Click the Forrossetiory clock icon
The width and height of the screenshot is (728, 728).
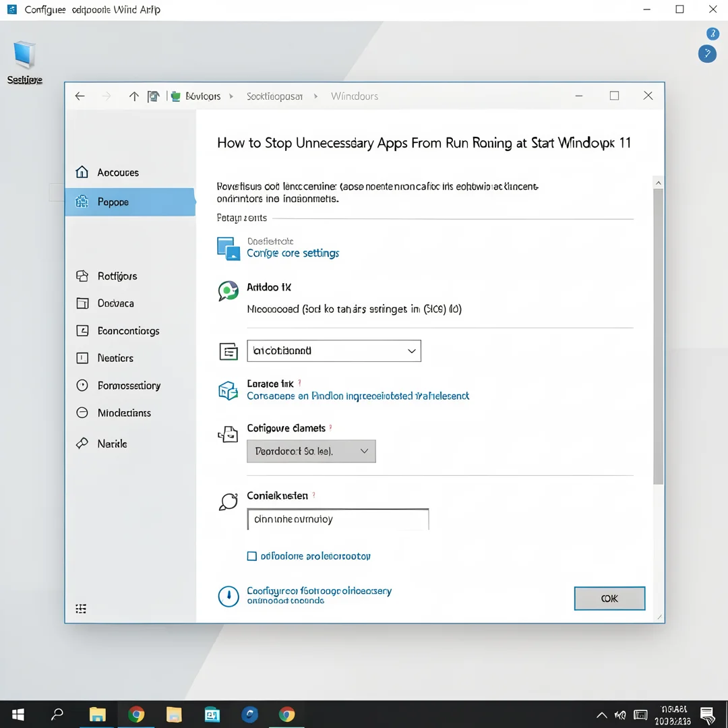82,386
